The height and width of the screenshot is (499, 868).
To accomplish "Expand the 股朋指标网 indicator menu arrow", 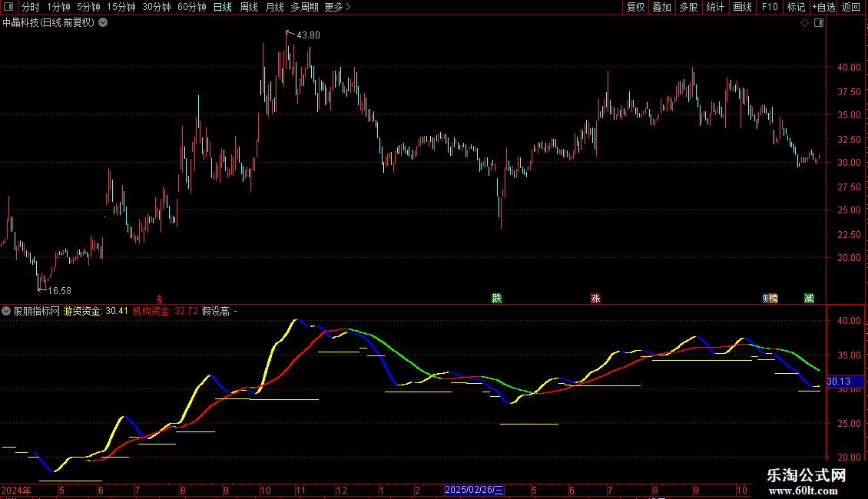I will click(6, 311).
